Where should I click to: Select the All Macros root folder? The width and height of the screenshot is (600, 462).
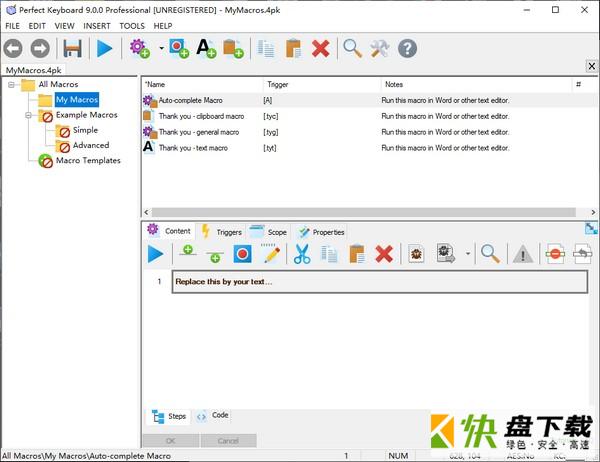pos(58,84)
